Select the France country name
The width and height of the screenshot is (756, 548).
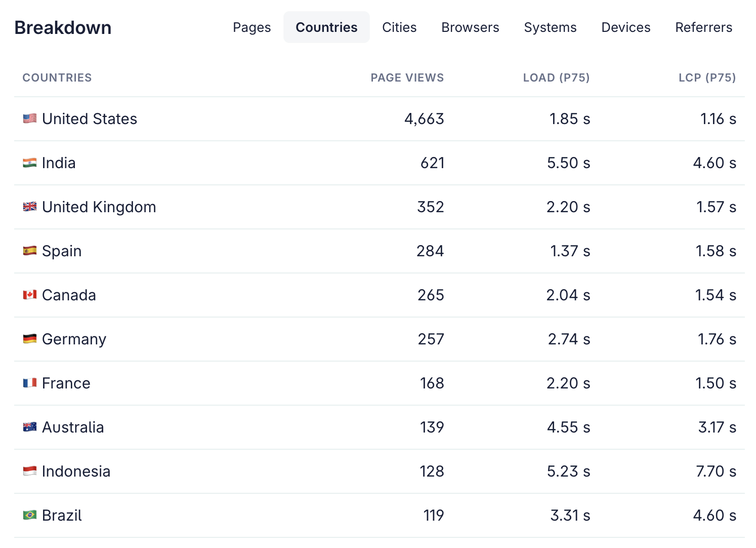click(x=66, y=383)
